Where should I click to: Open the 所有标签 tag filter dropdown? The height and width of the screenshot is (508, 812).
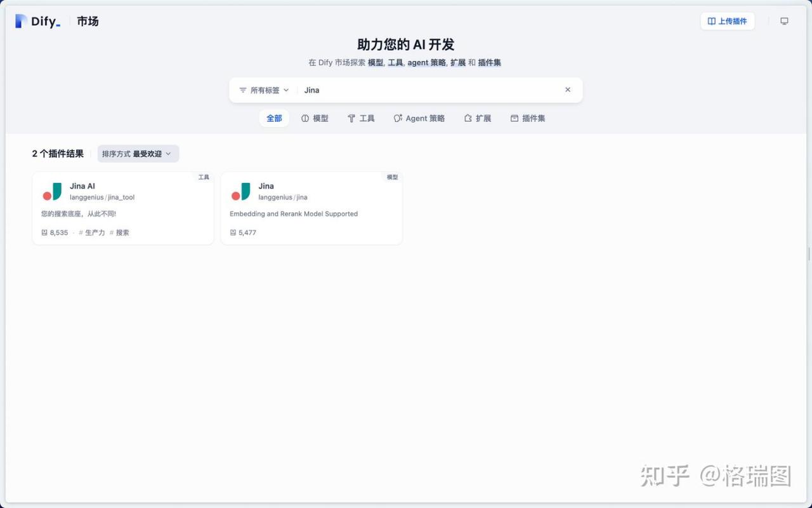[264, 90]
